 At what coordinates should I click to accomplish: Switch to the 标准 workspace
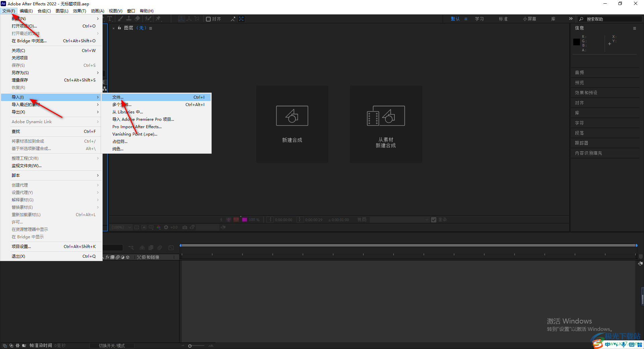[x=503, y=19]
